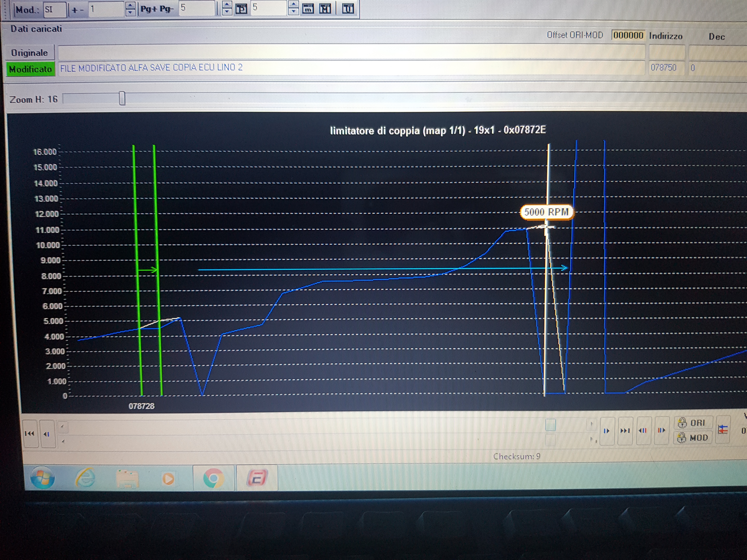Click the red-blue alignment bars icon
747x560 pixels.
pyautogui.click(x=723, y=430)
